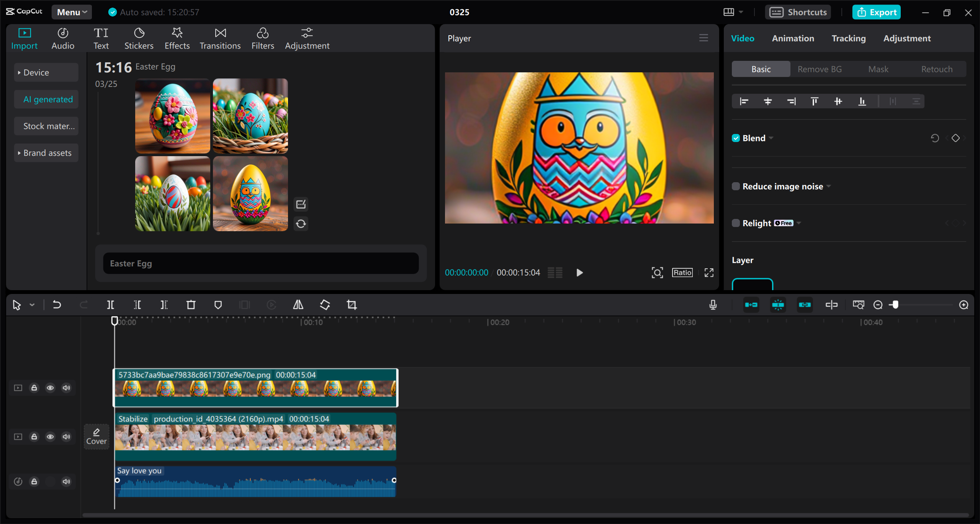Enable the Relight effect
This screenshot has width=980, height=524.
coord(736,223)
